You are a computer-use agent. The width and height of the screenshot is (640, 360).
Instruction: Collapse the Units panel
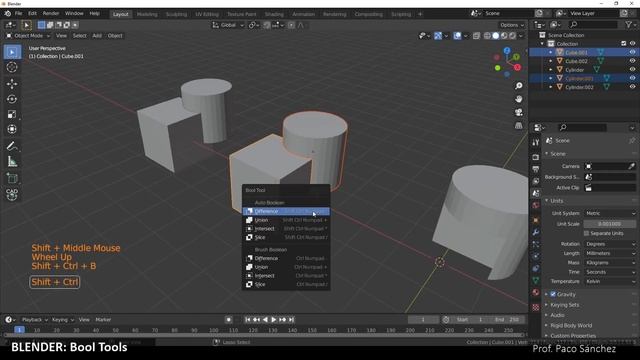point(556,201)
